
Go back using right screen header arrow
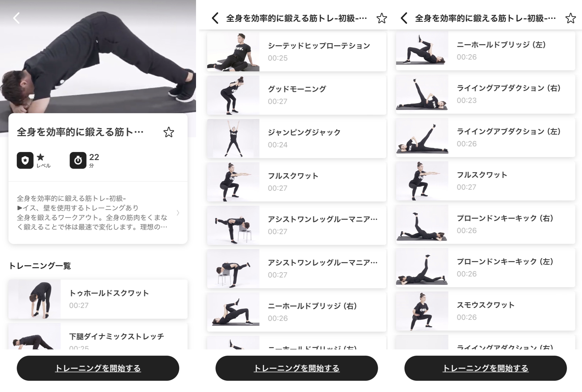pyautogui.click(x=404, y=18)
